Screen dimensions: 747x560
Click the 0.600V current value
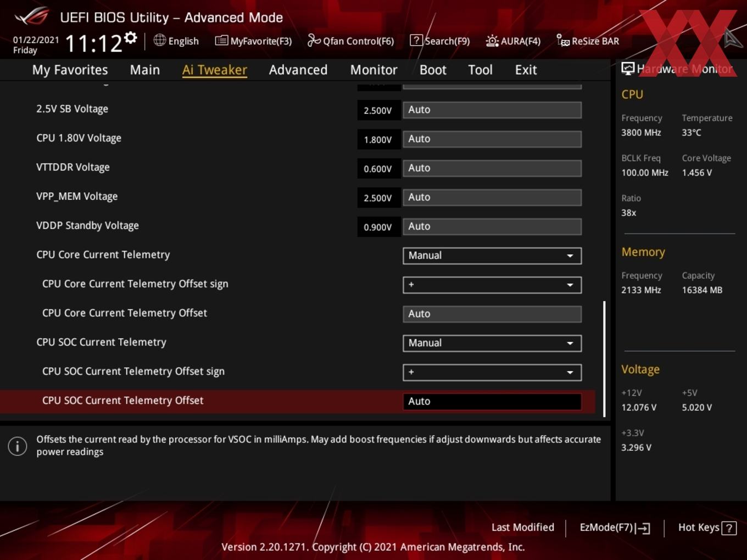(x=378, y=169)
